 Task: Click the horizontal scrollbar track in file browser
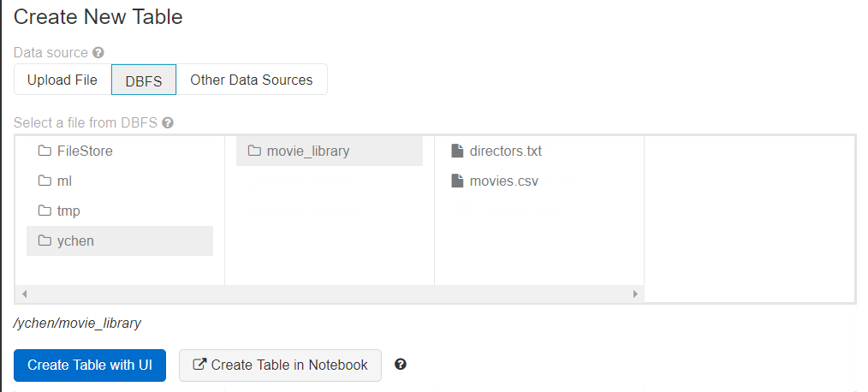pyautogui.click(x=330, y=294)
